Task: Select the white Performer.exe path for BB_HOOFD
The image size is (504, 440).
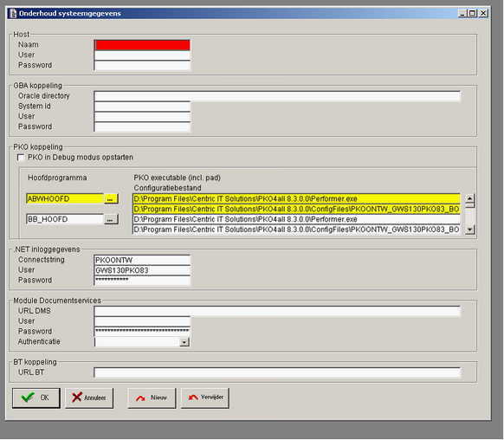Action: [296, 219]
